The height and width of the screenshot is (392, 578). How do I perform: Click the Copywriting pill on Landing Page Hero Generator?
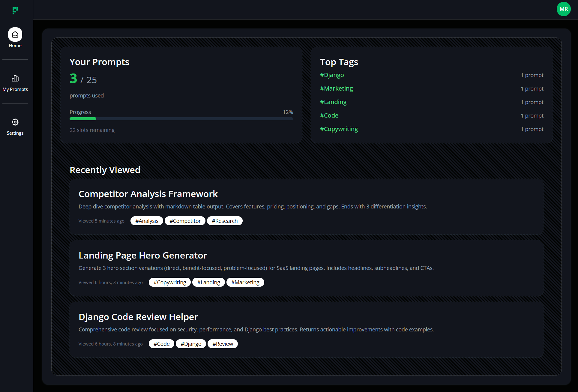(x=169, y=282)
